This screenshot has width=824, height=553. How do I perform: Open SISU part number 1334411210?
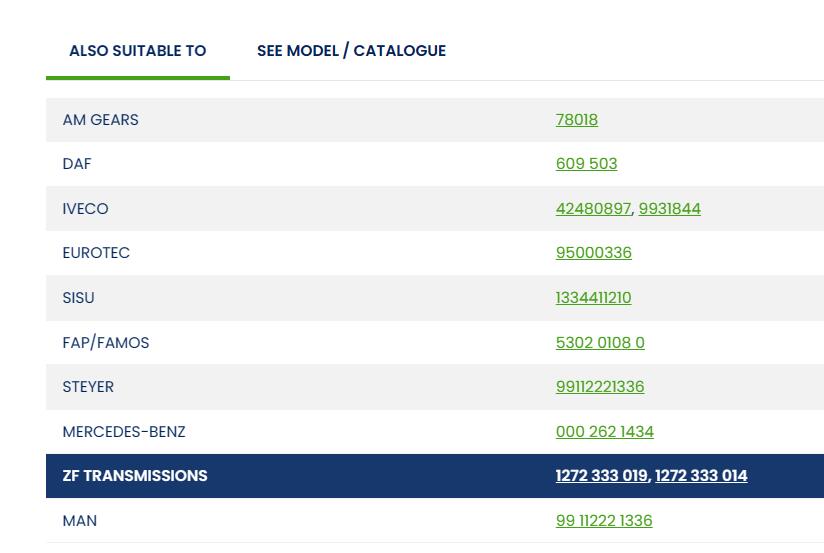click(593, 298)
